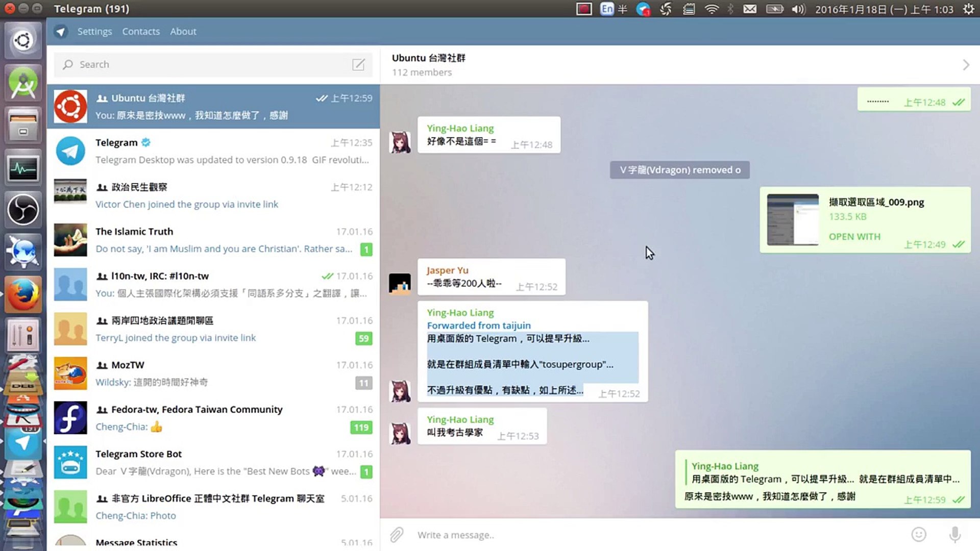Open the Settings menu
Image resolution: width=980 pixels, height=551 pixels.
[x=94, y=31]
